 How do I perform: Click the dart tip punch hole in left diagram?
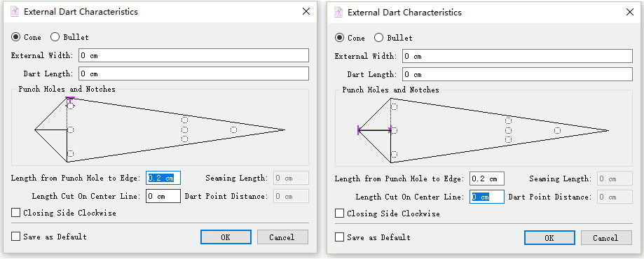233,129
